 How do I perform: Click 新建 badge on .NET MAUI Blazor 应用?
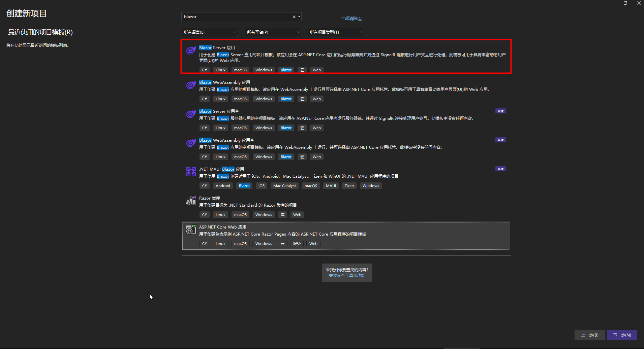click(501, 169)
